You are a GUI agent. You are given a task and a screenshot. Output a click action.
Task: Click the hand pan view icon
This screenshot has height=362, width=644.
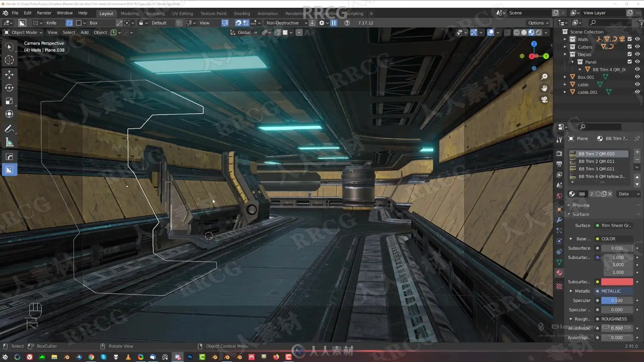click(544, 88)
